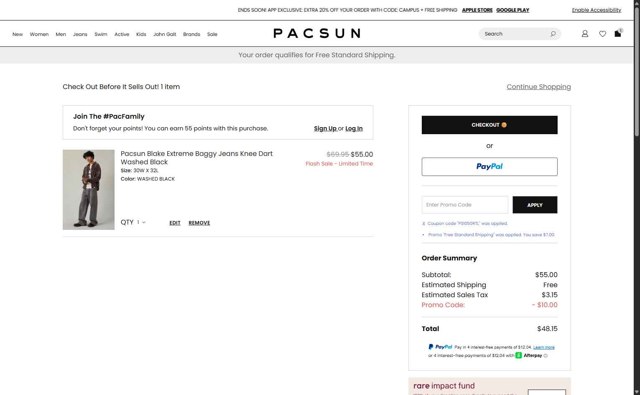Open the shopping bag icon

coord(618,33)
